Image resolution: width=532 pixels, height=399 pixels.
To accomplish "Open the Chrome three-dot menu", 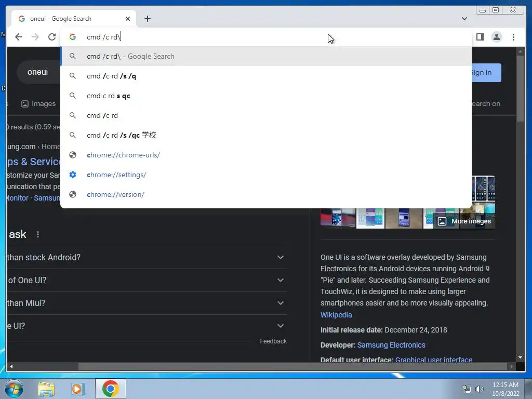I will click(513, 37).
